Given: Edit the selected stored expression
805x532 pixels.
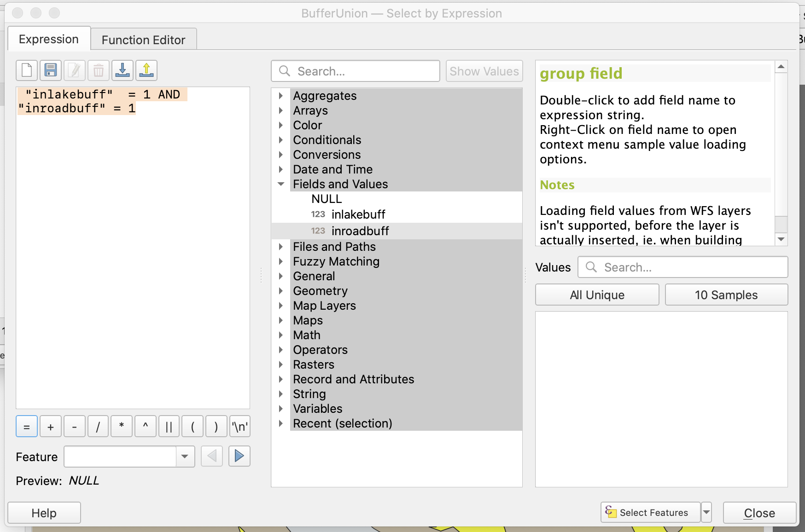Looking at the screenshot, I should pyautogui.click(x=75, y=70).
